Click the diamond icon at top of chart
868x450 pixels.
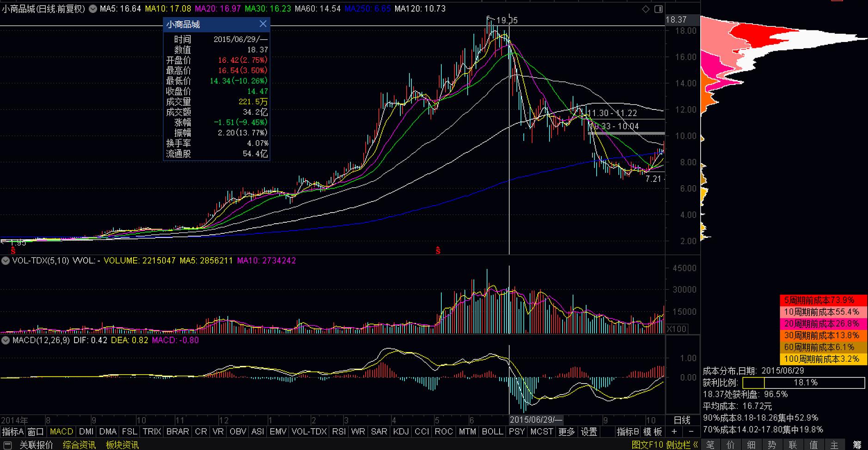point(646,9)
